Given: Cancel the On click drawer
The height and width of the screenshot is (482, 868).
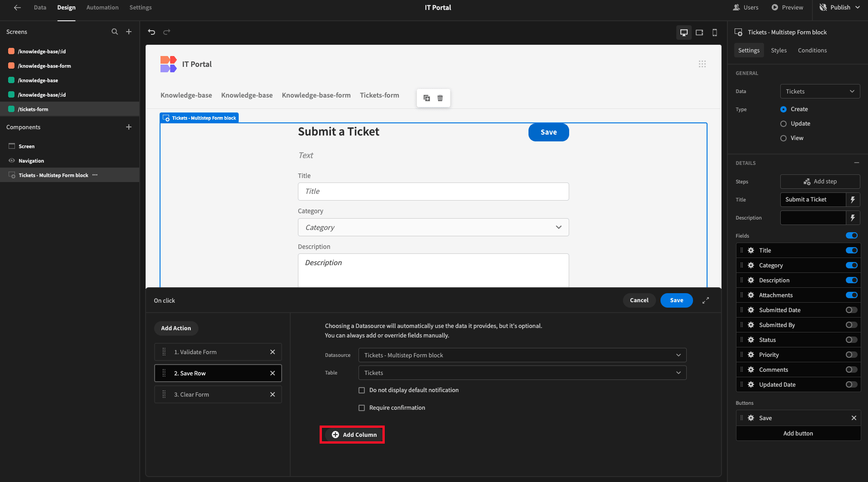Looking at the screenshot, I should tap(639, 300).
